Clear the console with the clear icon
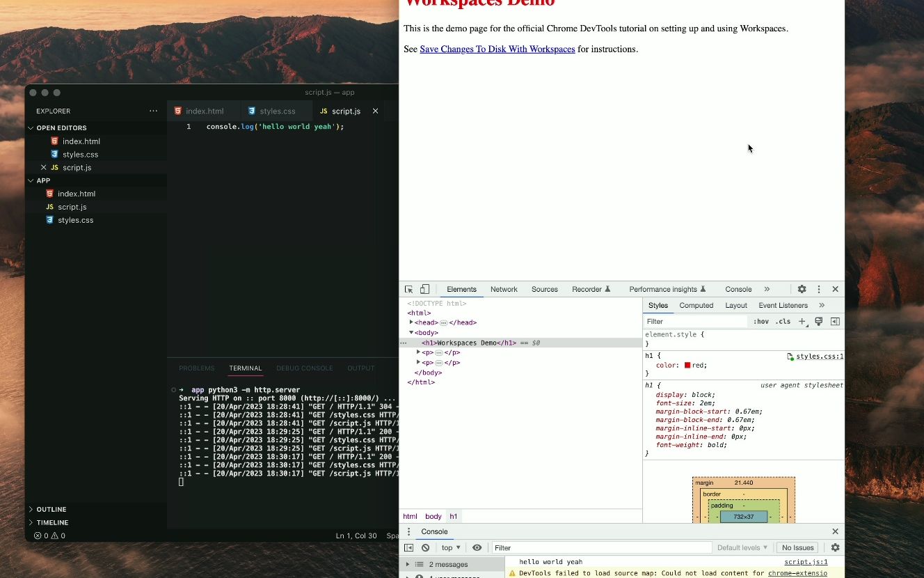This screenshot has height=578, width=924. click(424, 547)
